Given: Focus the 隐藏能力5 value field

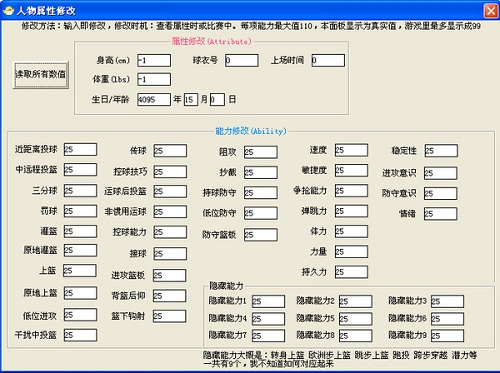Looking at the screenshot, I should [x=355, y=319].
